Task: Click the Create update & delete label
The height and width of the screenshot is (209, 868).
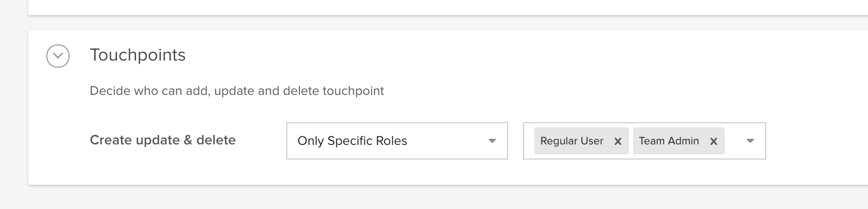Action: pyautogui.click(x=163, y=140)
